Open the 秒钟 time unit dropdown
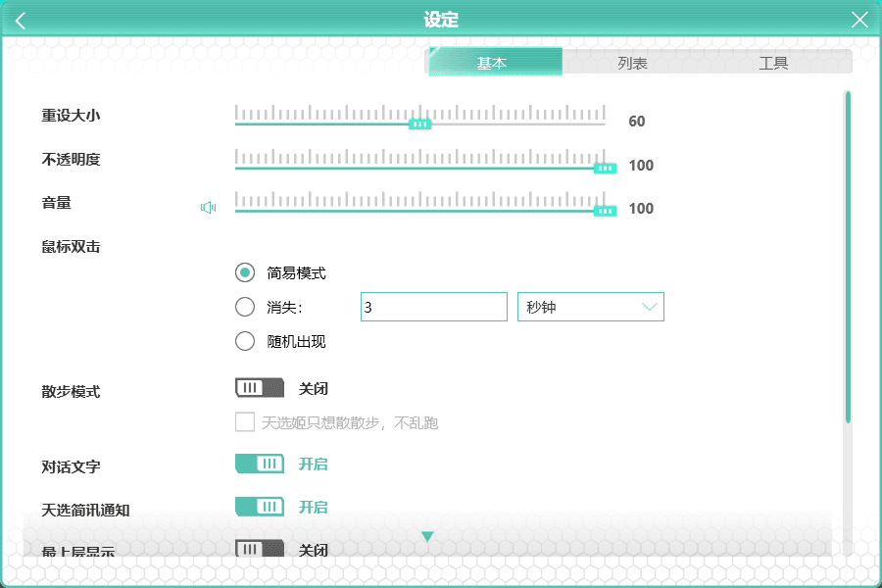882x588 pixels. tap(591, 307)
